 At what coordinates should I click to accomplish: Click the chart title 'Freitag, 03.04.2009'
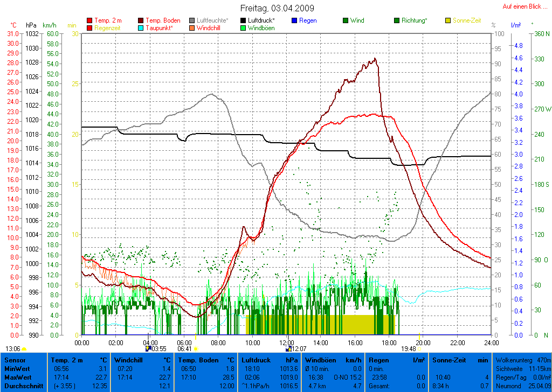pyautogui.click(x=277, y=8)
